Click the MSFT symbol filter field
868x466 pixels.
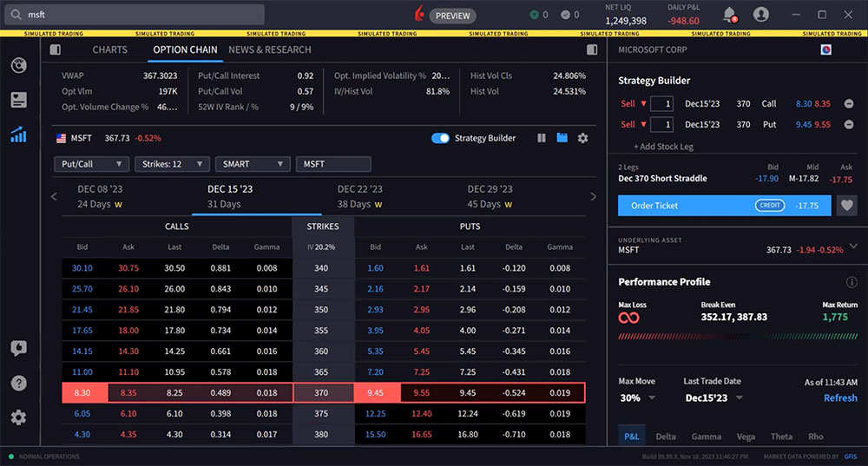(x=333, y=164)
